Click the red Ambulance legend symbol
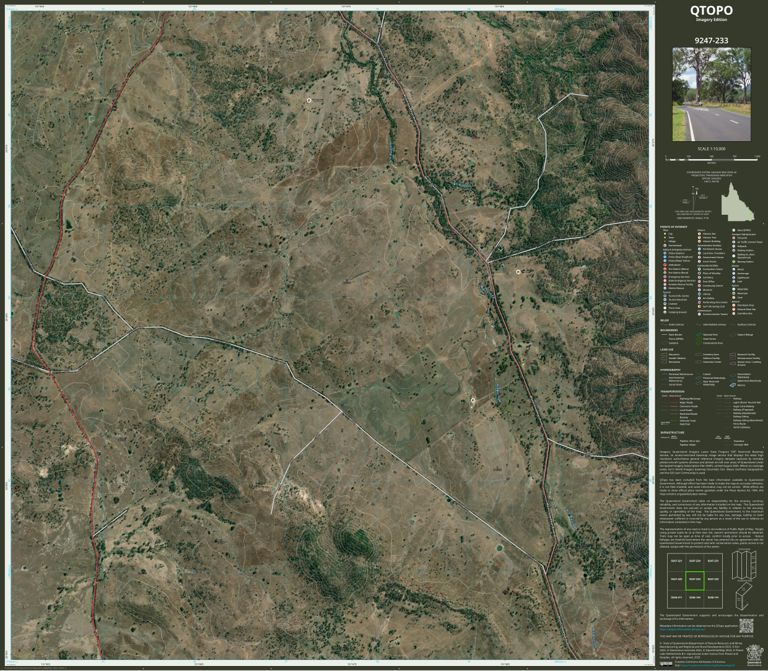The width and height of the screenshot is (768, 671). click(665, 265)
